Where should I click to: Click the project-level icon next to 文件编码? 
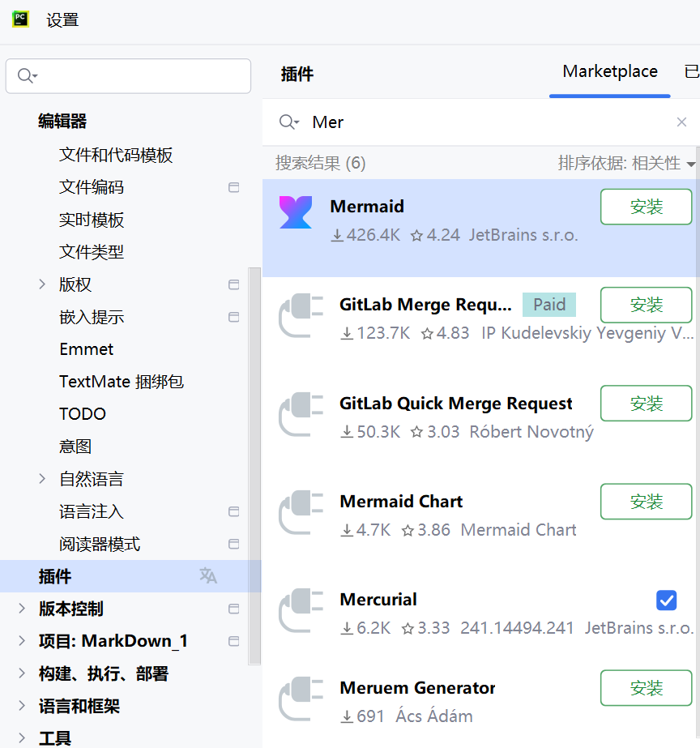tap(233, 187)
